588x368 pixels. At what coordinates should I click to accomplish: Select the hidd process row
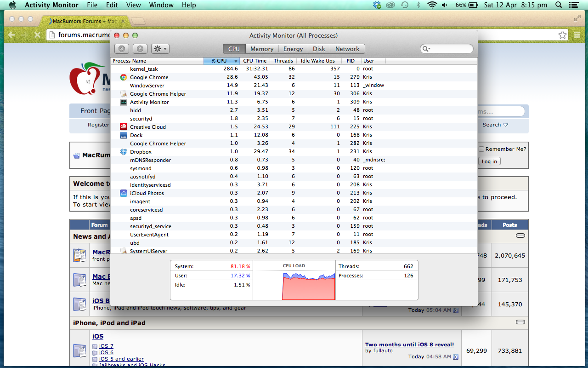pos(294,110)
